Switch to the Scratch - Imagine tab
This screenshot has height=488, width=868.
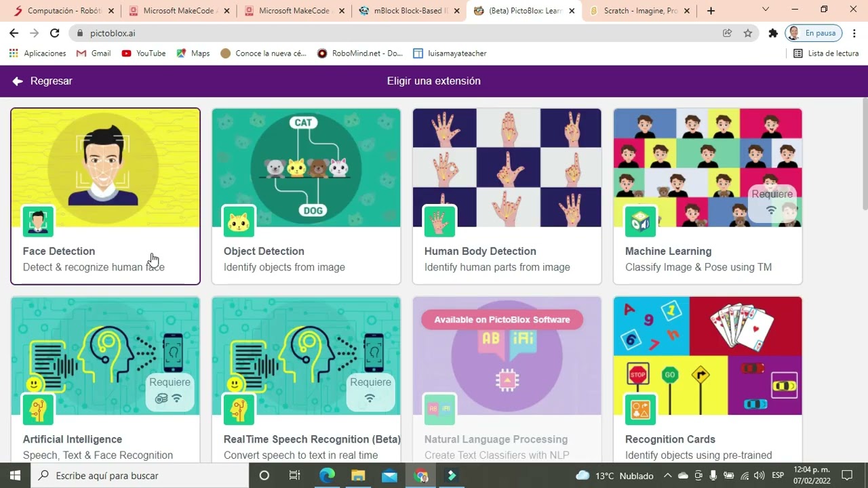pyautogui.click(x=639, y=11)
